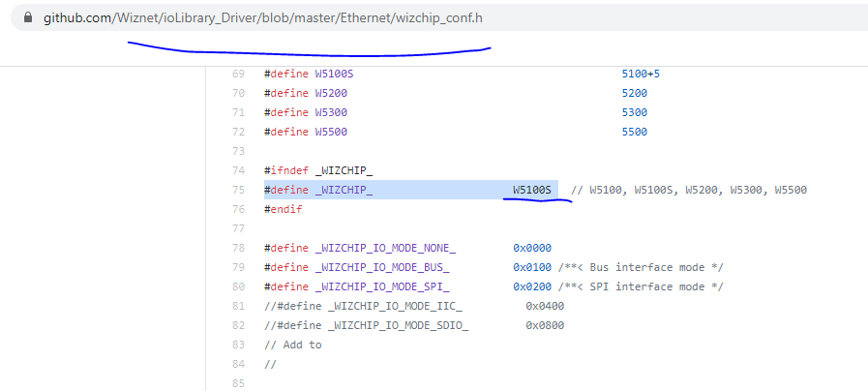Screen dimensions: 868x391
Task: Click the #endif line
Action: click(283, 209)
